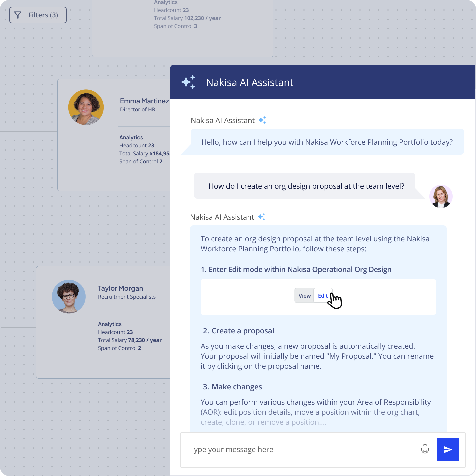Click step heading '3. Make changes'

coord(232,387)
